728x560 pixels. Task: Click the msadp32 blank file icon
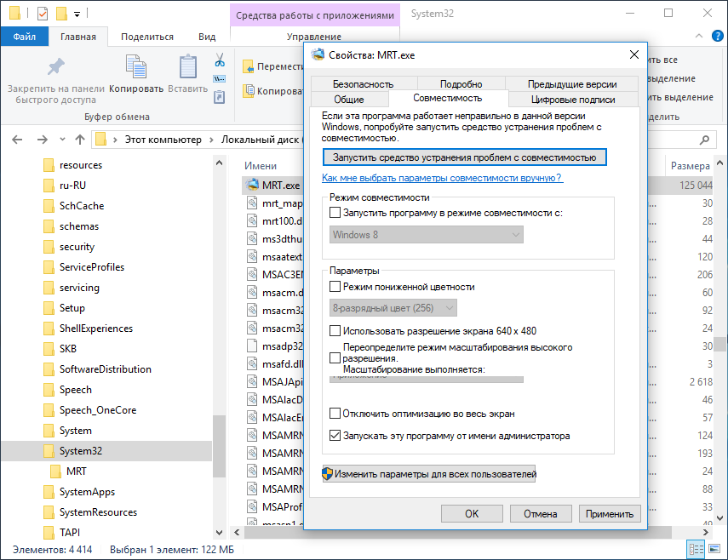click(x=252, y=346)
